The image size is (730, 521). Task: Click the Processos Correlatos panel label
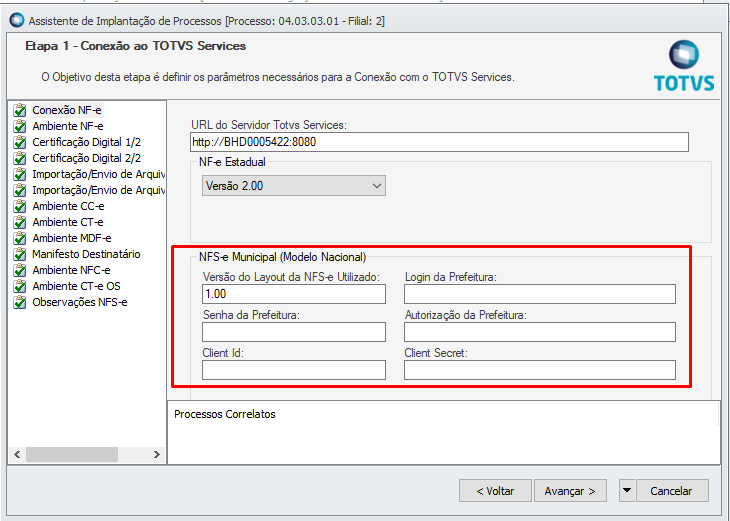tap(225, 414)
